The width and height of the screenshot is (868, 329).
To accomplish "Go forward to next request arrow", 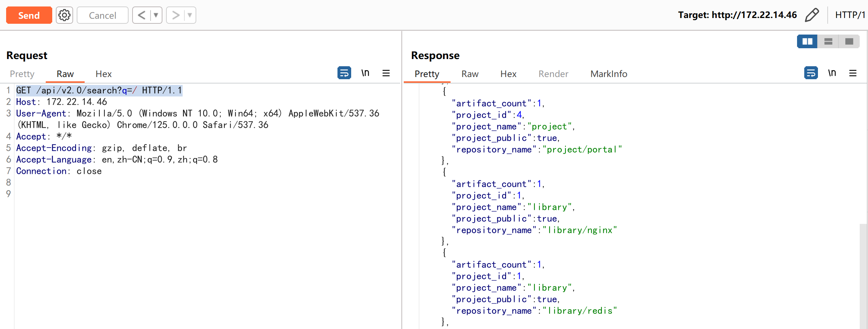I will 175,15.
